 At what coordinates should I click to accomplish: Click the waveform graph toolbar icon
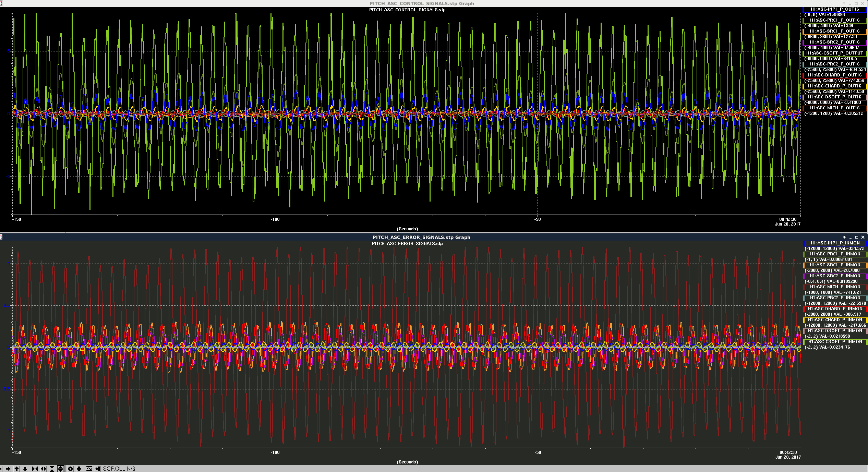click(89, 469)
